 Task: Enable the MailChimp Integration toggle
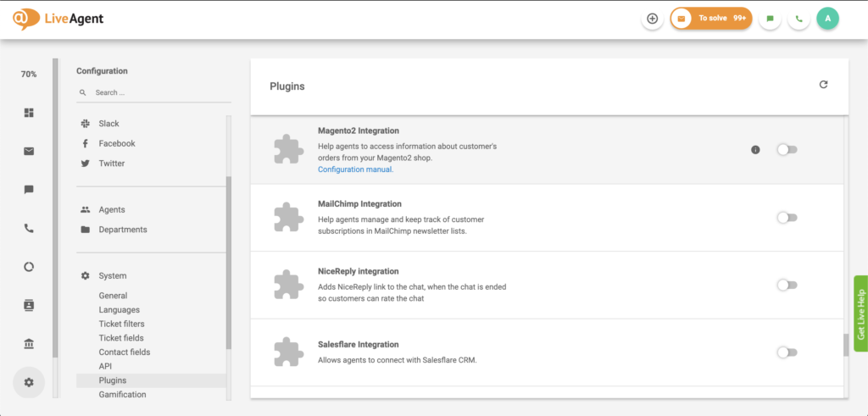pyautogui.click(x=787, y=218)
